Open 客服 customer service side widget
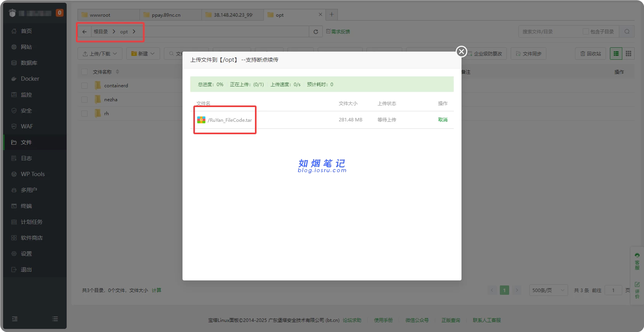This screenshot has height=332, width=644. 637,261
